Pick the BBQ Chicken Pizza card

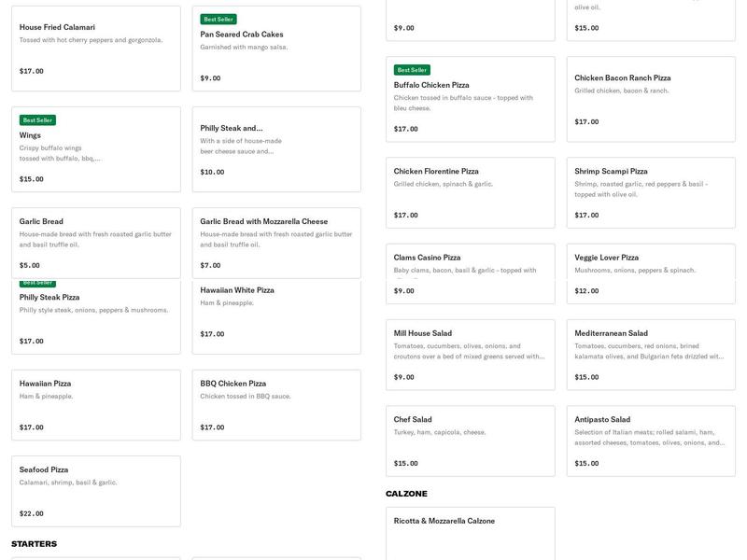pos(276,405)
